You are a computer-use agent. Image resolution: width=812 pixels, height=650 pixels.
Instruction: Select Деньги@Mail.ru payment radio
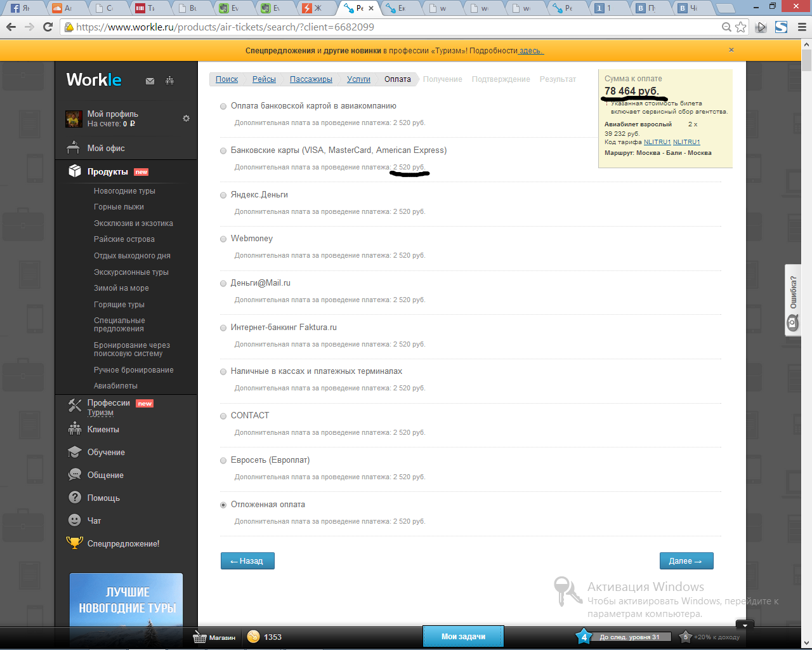223,284
